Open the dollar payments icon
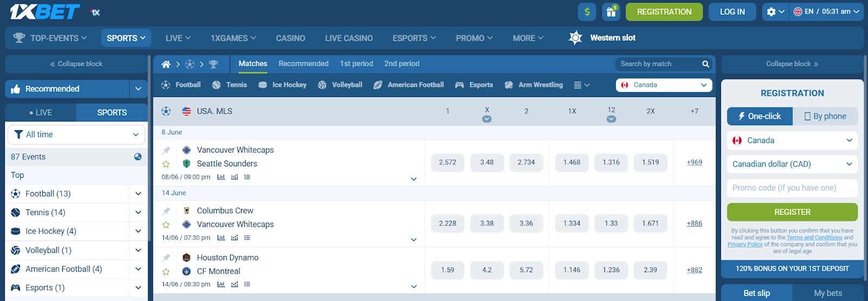The height and width of the screenshot is (301, 868). point(587,12)
